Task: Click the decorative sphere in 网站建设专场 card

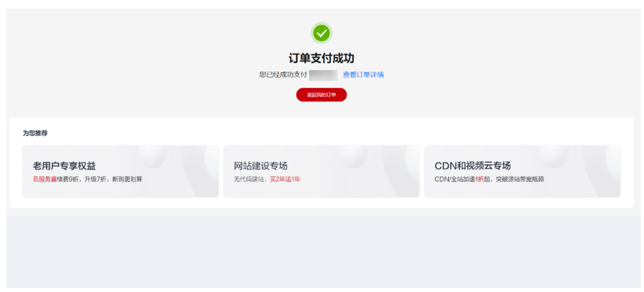Action: click(x=354, y=155)
